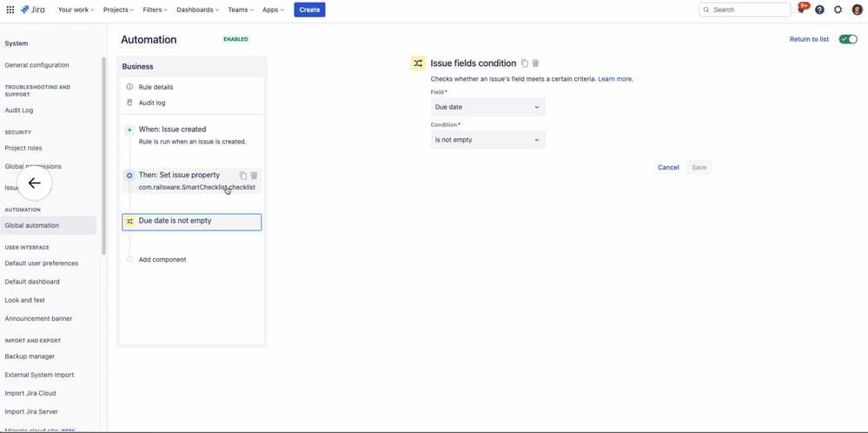Click the condition shuffle icon in rule chain
868x433 pixels.
coord(129,222)
